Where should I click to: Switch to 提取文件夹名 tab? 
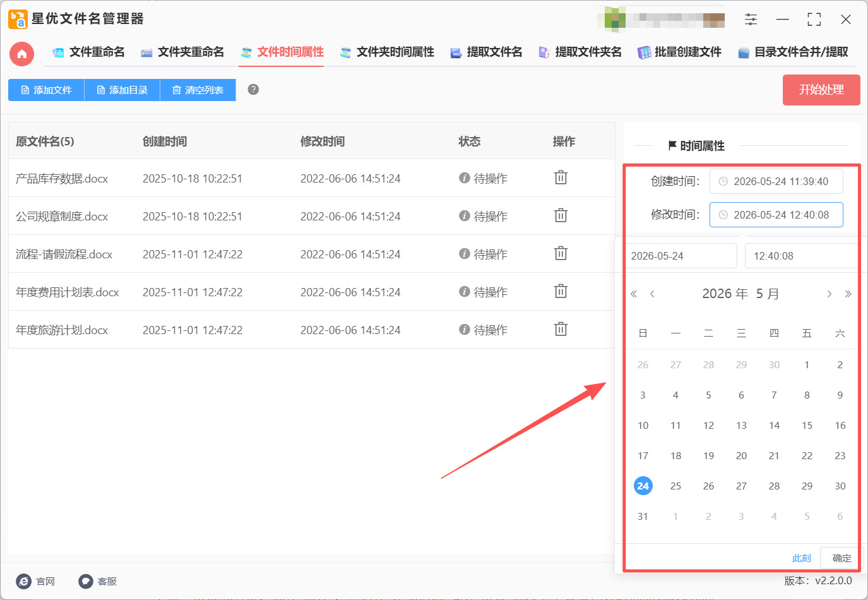pyautogui.click(x=580, y=52)
